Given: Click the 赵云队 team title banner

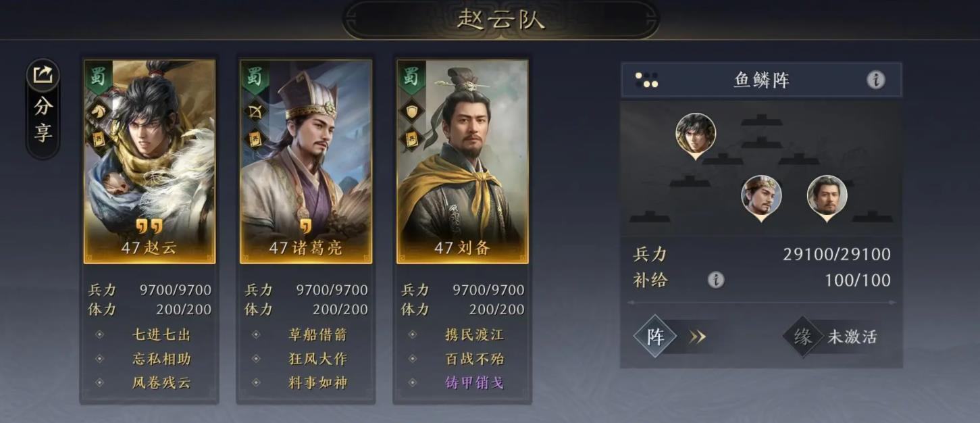Looking at the screenshot, I should click(x=500, y=19).
